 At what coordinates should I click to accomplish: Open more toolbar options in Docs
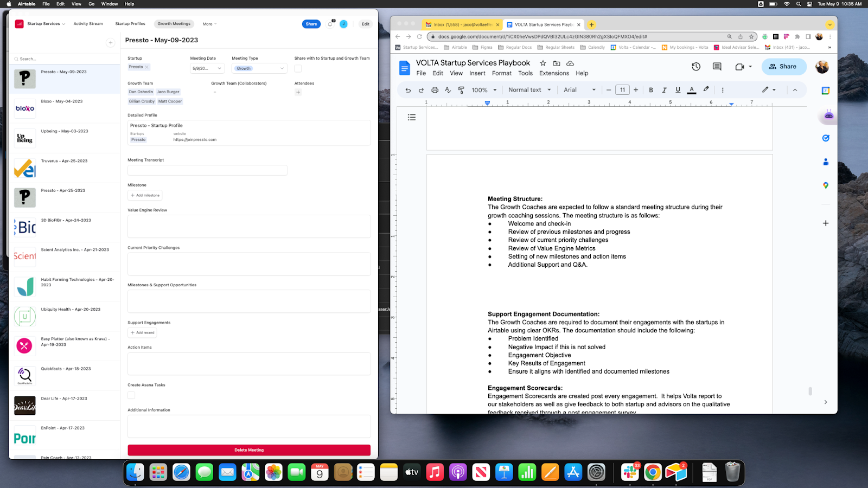pyautogui.click(x=723, y=90)
